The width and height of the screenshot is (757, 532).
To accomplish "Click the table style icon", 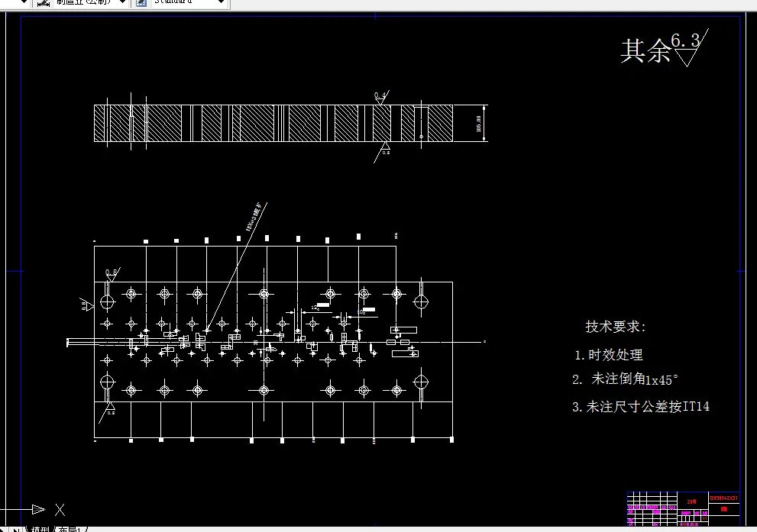I will [x=141, y=2].
